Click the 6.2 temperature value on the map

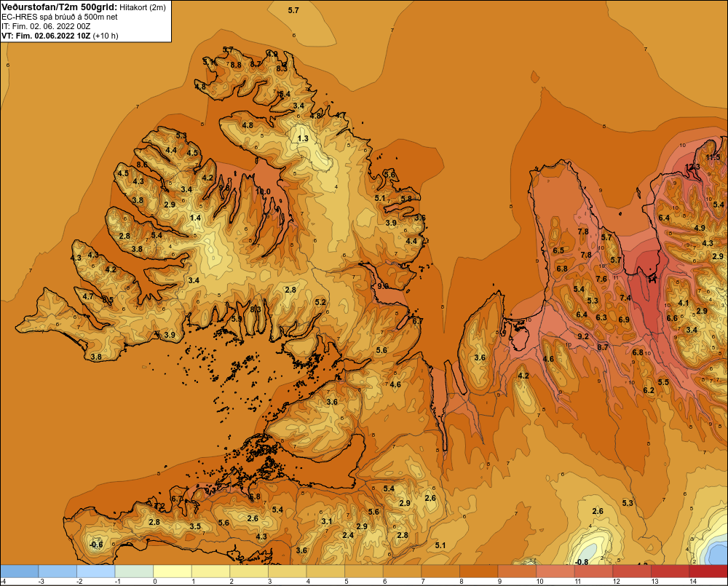[x=649, y=390]
